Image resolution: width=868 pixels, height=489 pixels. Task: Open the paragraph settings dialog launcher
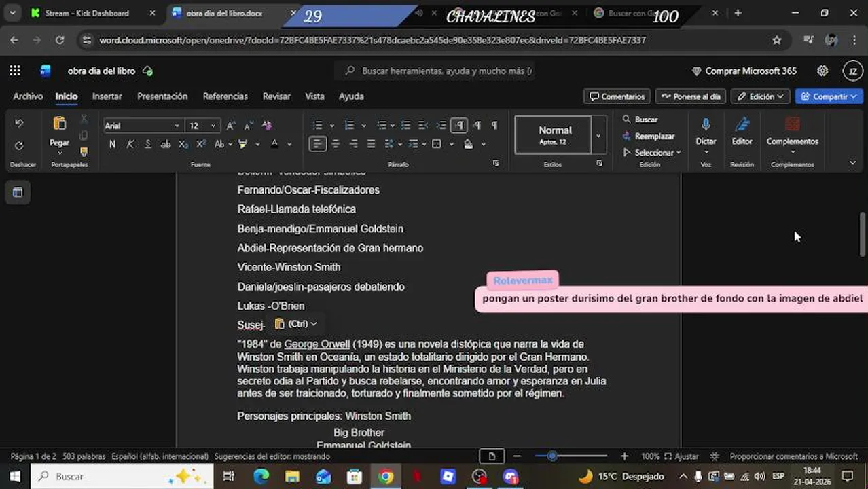point(496,164)
